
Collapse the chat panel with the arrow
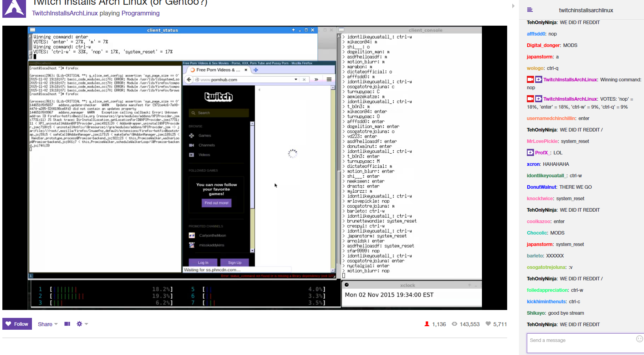click(513, 6)
